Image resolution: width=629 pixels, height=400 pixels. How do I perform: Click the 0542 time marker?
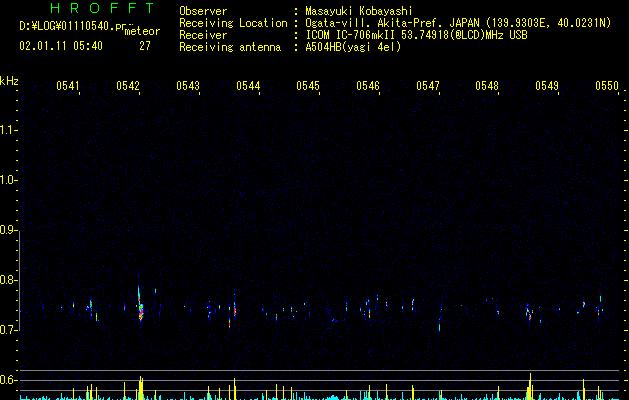tap(128, 85)
